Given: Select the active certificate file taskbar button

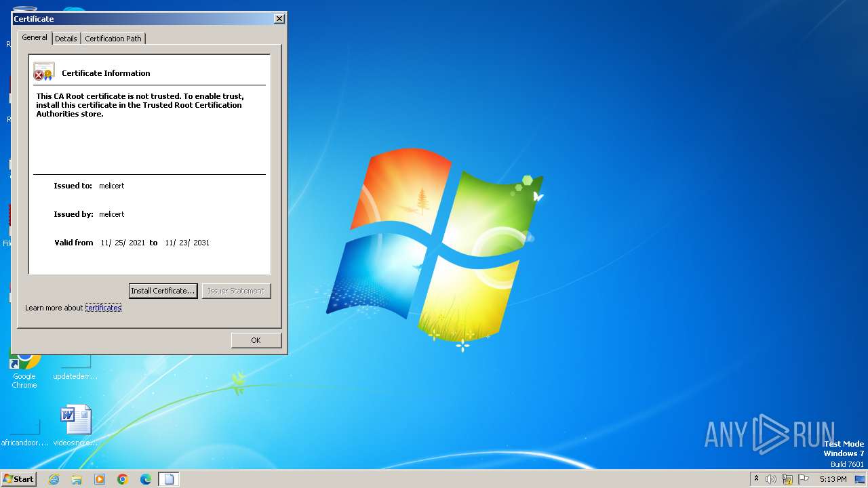Looking at the screenshot, I should click(x=169, y=479).
